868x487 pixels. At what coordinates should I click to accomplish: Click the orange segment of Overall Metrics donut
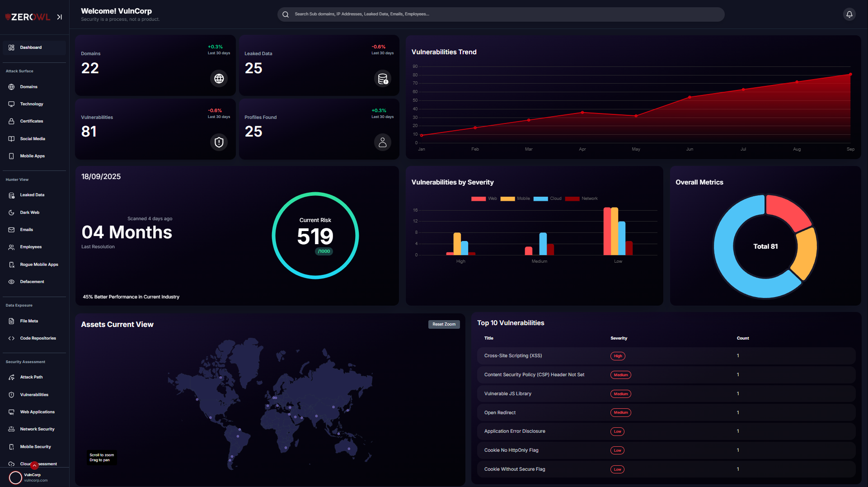(x=807, y=253)
